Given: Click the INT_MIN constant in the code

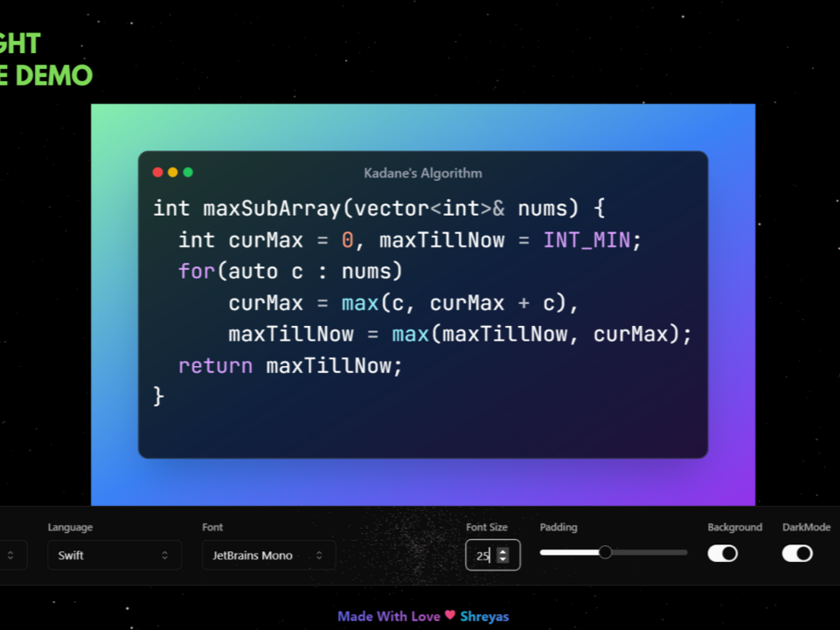Looking at the screenshot, I should tap(587, 239).
